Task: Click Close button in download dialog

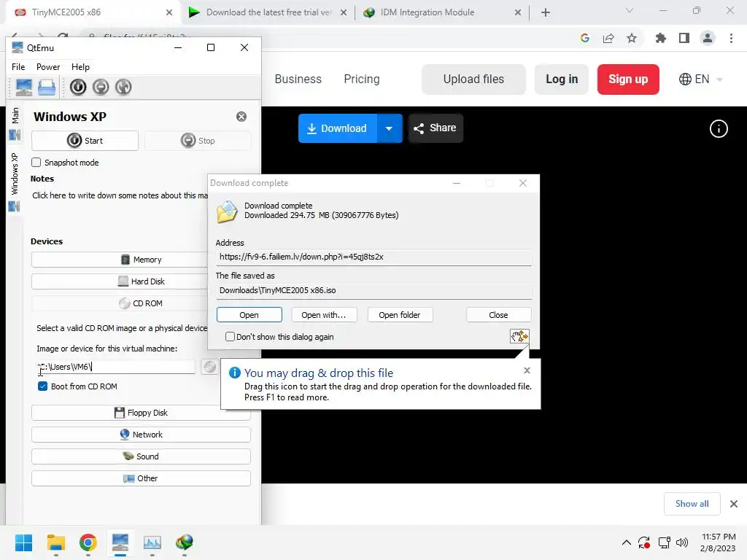Action: pyautogui.click(x=498, y=315)
